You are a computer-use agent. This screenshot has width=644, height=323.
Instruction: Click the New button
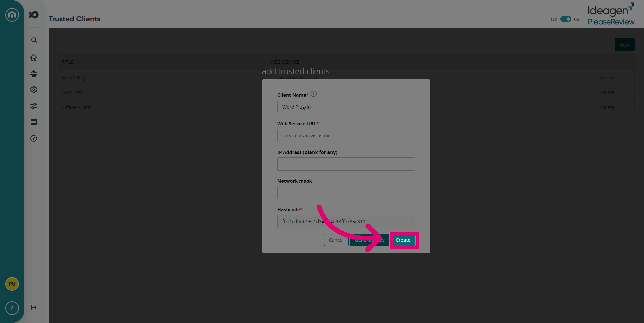(x=624, y=45)
